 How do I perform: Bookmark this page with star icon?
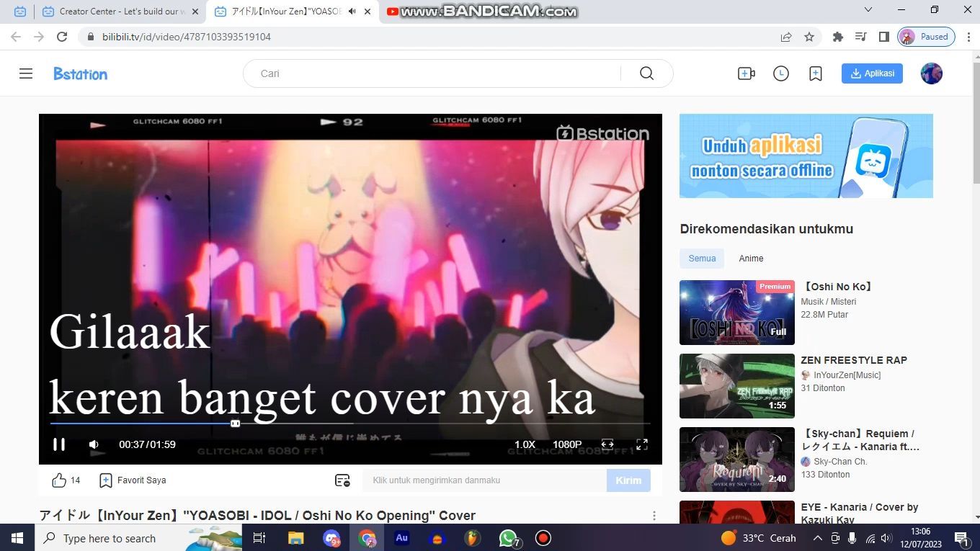tap(809, 37)
